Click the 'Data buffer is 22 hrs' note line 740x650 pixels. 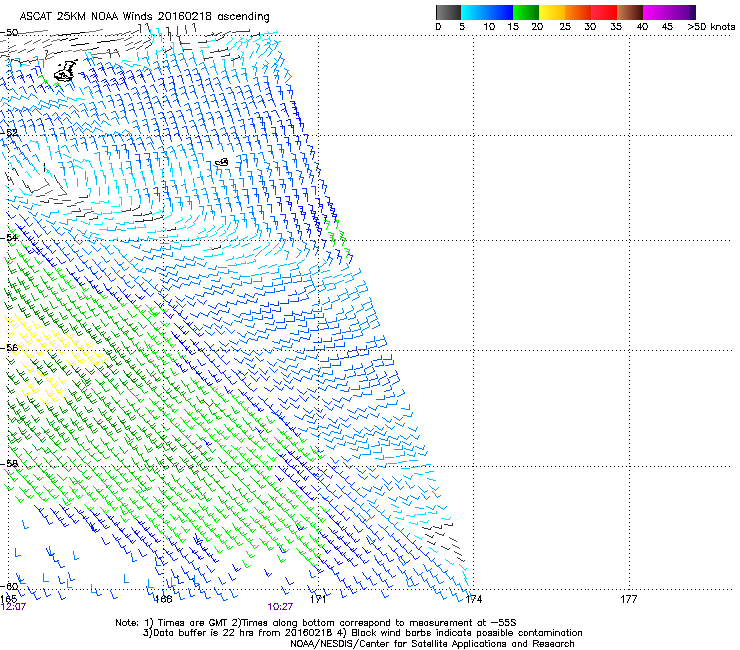[x=362, y=633]
